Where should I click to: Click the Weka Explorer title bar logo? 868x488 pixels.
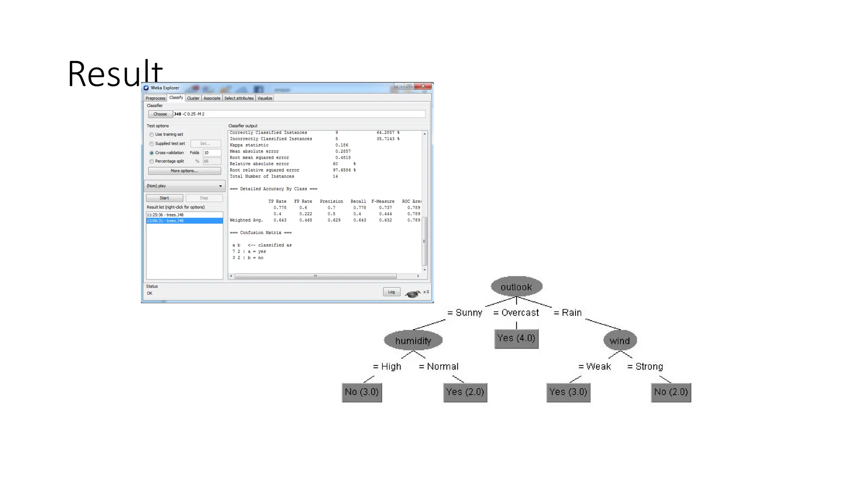point(146,88)
